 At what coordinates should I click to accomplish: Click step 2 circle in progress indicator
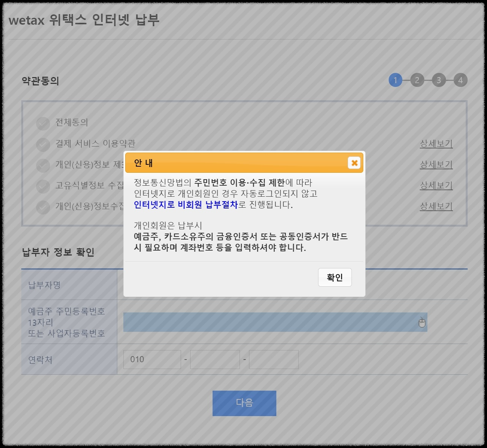tap(417, 80)
